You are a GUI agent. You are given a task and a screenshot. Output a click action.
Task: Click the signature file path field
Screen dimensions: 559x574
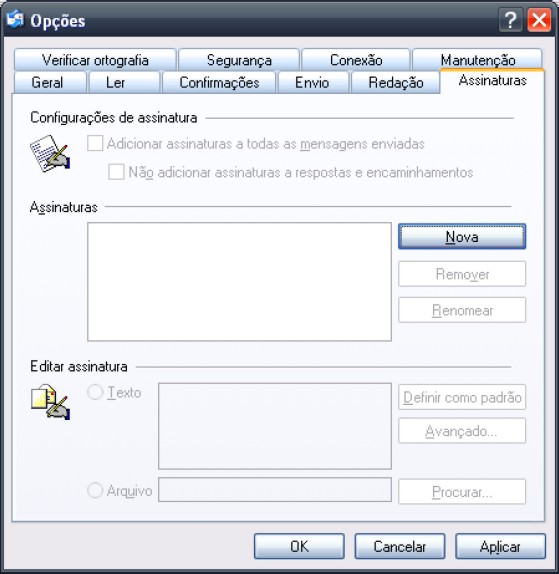[275, 490]
